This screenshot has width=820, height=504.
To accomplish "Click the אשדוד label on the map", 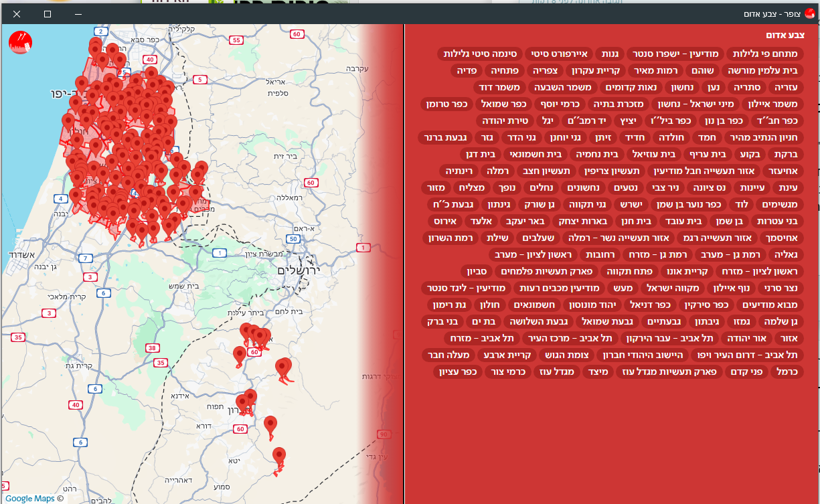I will pos(22,255).
